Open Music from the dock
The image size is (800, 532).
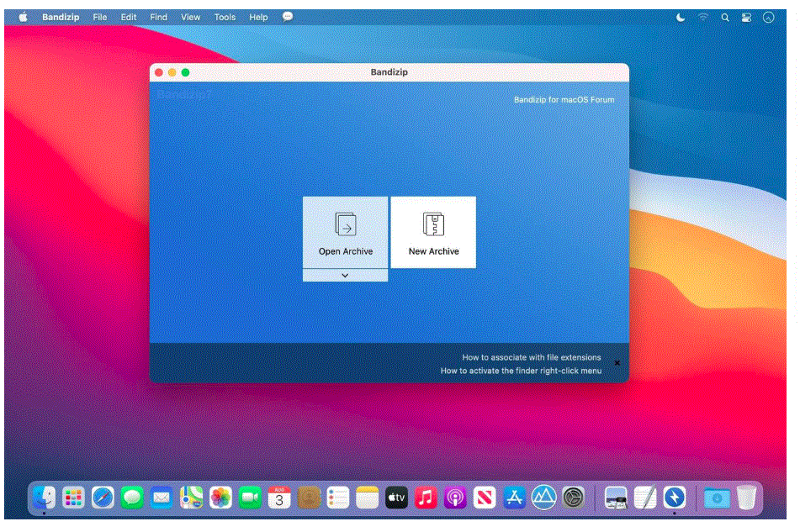[x=426, y=498]
